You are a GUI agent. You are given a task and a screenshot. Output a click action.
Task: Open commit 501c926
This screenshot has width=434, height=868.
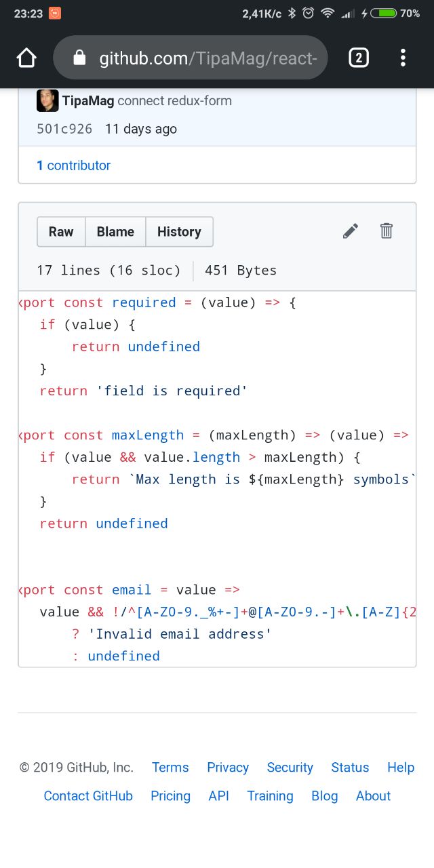[x=64, y=129]
